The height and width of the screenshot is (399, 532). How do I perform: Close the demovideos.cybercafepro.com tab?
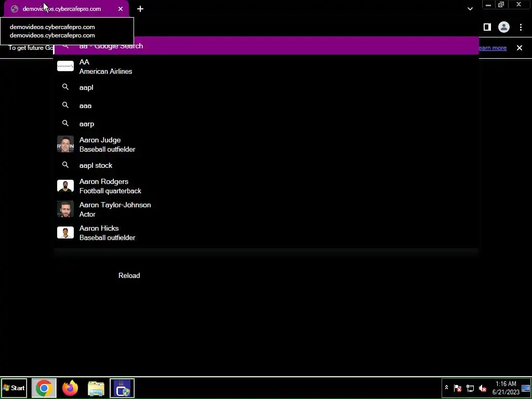(x=121, y=9)
